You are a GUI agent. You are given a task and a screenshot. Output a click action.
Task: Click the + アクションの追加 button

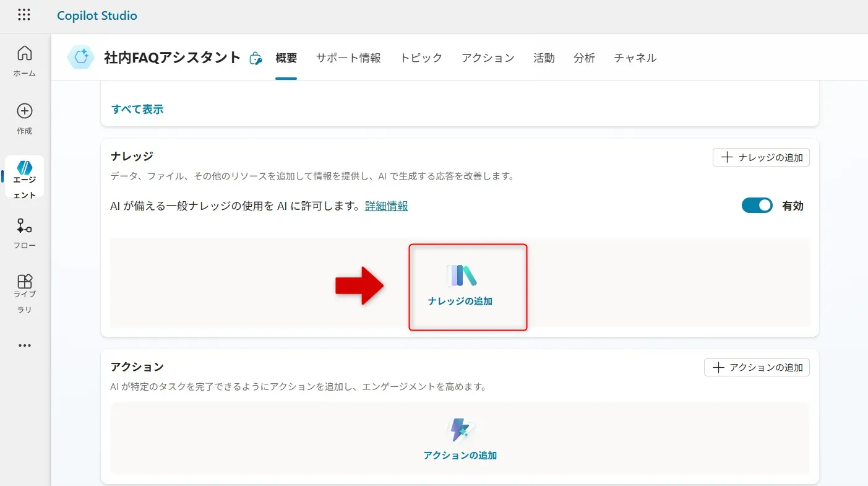pos(757,367)
